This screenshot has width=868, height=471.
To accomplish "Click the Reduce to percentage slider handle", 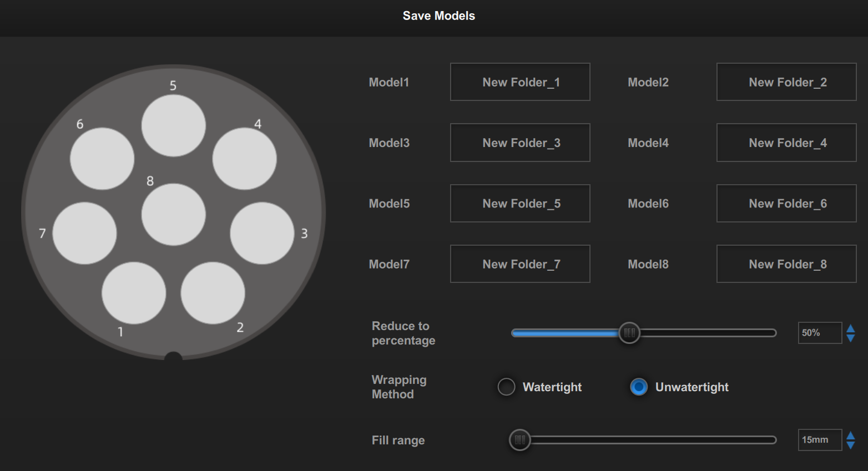I will click(x=629, y=333).
